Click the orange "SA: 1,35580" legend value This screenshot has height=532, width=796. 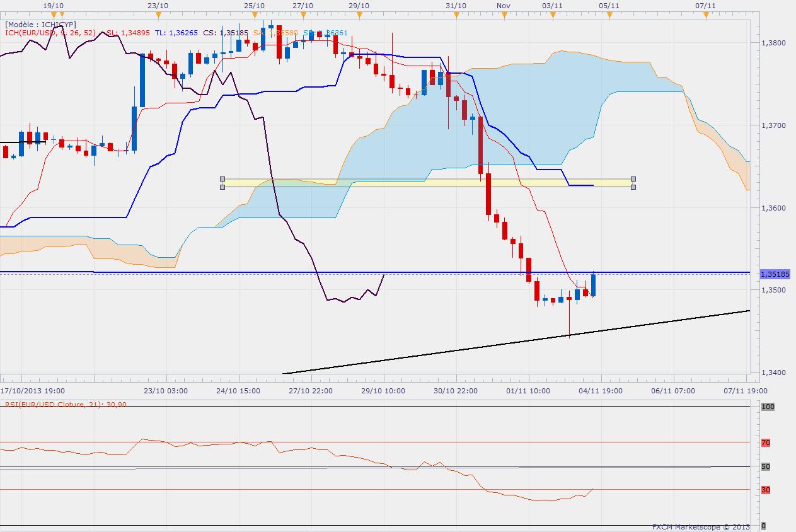[275, 33]
